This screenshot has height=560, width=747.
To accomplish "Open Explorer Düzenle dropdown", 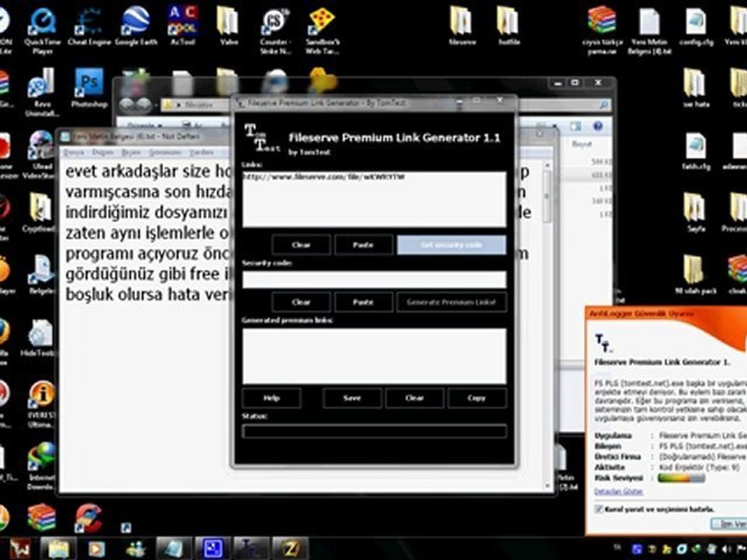I will coord(145,126).
